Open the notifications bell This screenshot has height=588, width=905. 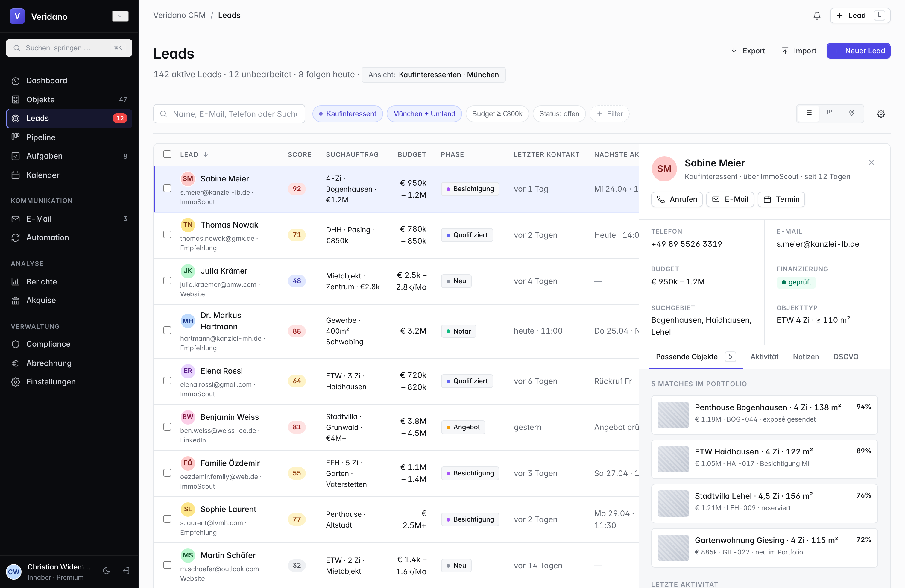816,16
